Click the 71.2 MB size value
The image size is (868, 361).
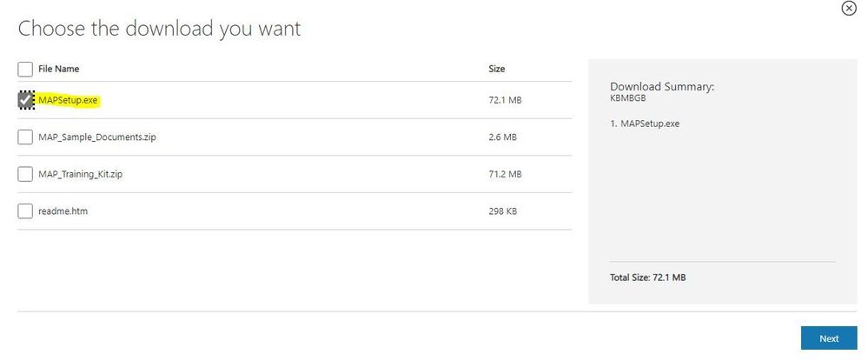(505, 174)
